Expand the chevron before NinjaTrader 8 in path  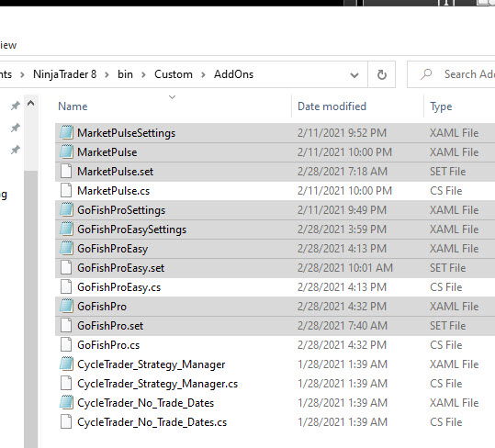(x=22, y=74)
